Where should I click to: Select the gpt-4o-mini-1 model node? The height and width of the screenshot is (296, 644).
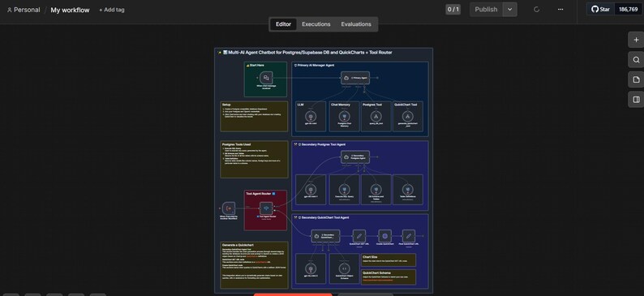point(311,189)
